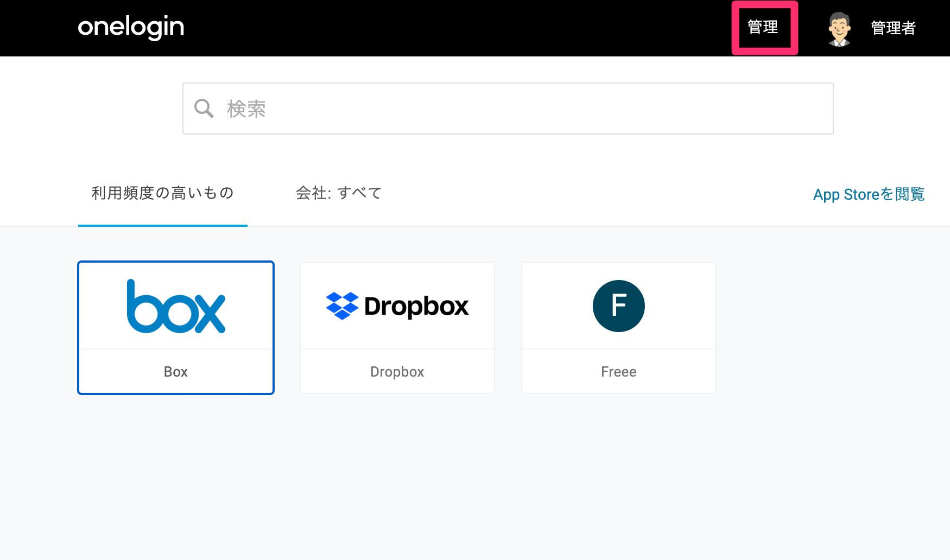Select the 利用頻度の高いもの tab
950x560 pixels.
point(163,193)
